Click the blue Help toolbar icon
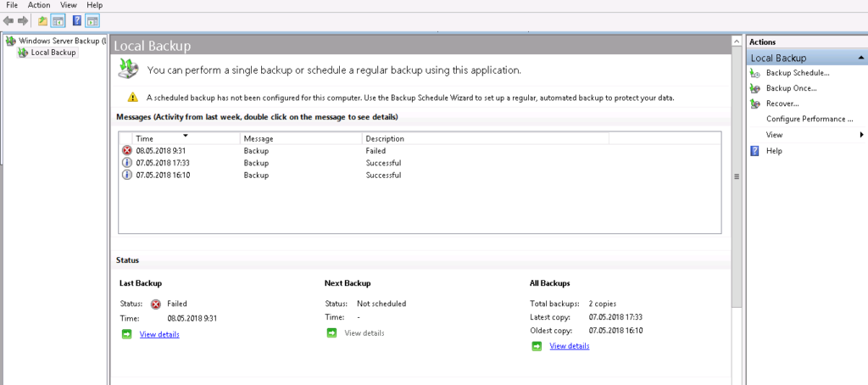Screen dimensions: 868x385 77,21
